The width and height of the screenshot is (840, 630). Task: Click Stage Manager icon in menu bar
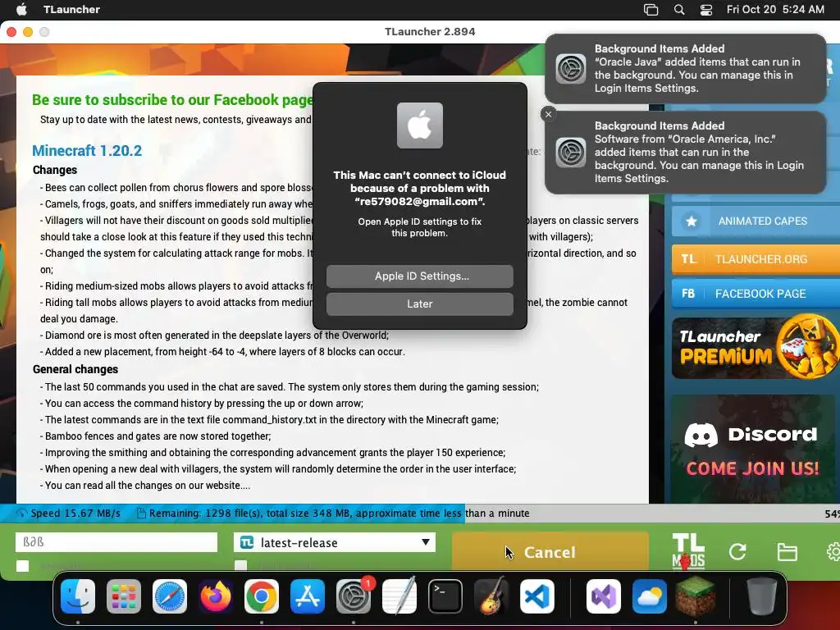651,10
